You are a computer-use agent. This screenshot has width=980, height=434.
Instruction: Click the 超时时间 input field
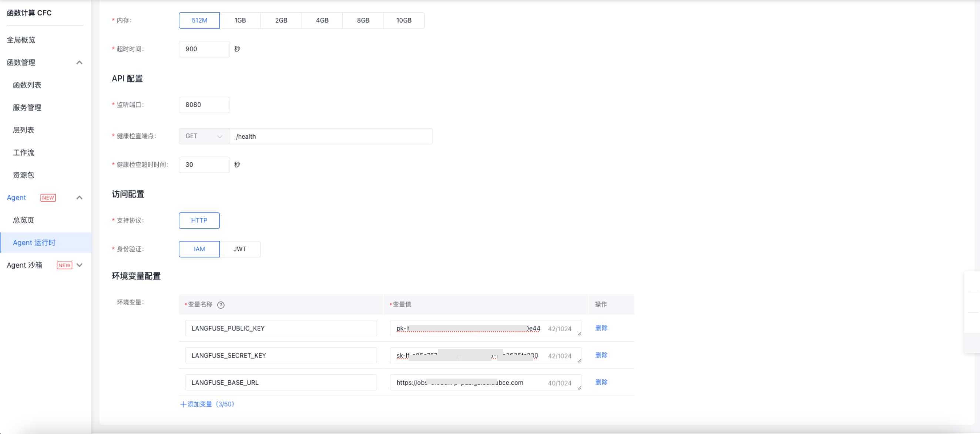[x=204, y=49]
